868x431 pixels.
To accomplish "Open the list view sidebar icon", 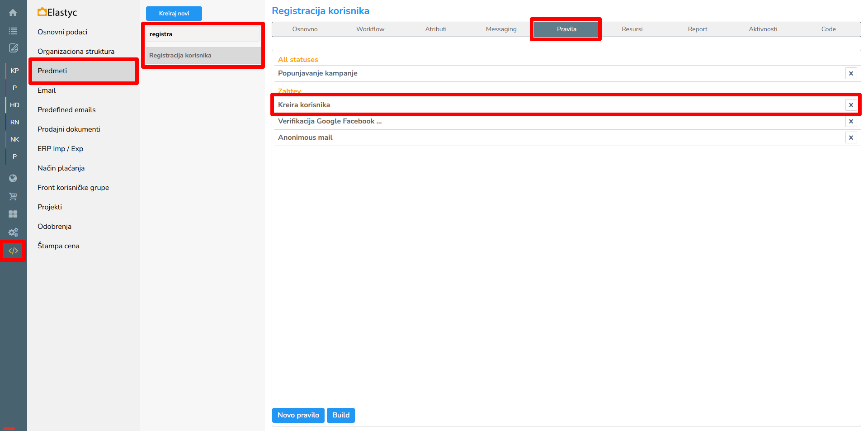I will tap(13, 31).
